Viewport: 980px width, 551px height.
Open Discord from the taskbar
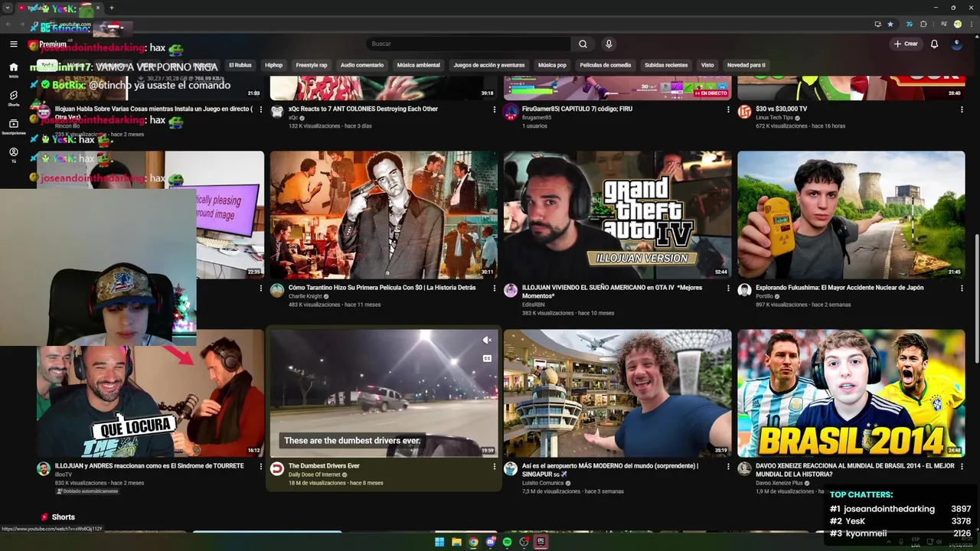pyautogui.click(x=491, y=542)
